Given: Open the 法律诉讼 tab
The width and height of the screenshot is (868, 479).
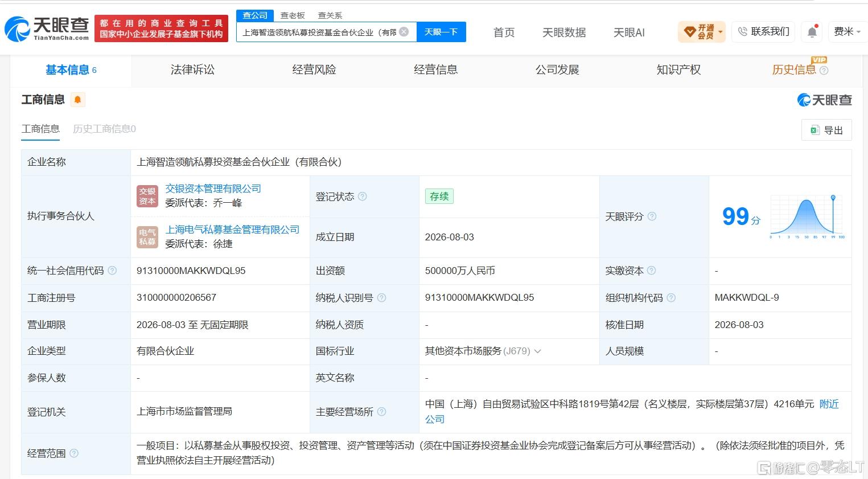Looking at the screenshot, I should coord(192,70).
